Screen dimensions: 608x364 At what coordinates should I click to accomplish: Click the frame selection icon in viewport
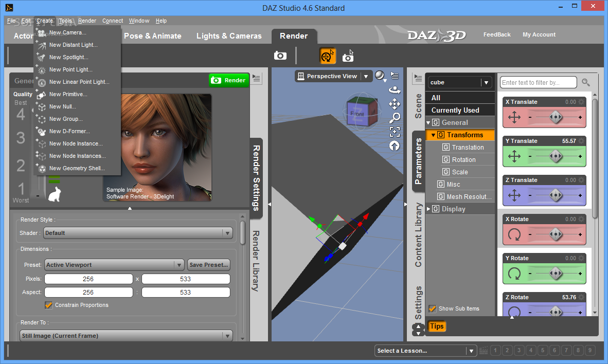395,132
